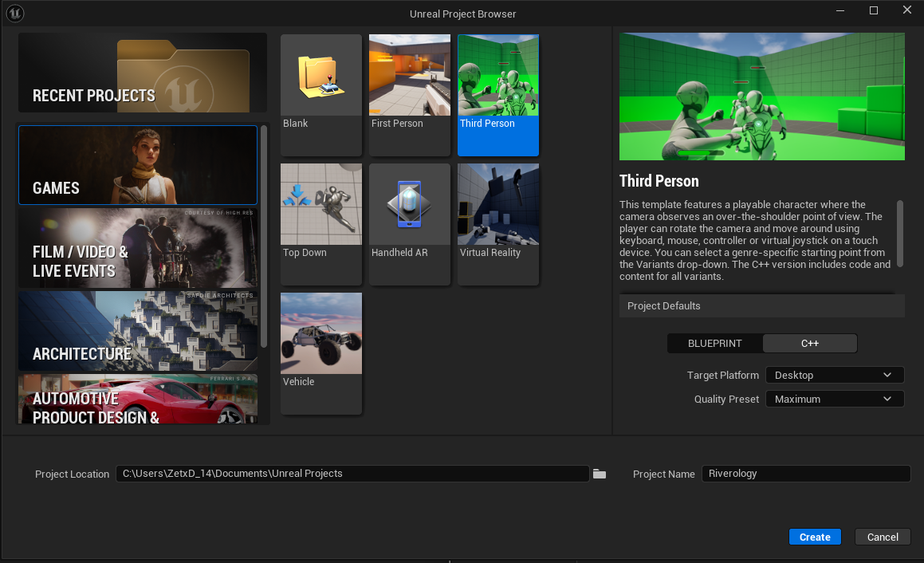Select the Third Person template

click(497, 76)
